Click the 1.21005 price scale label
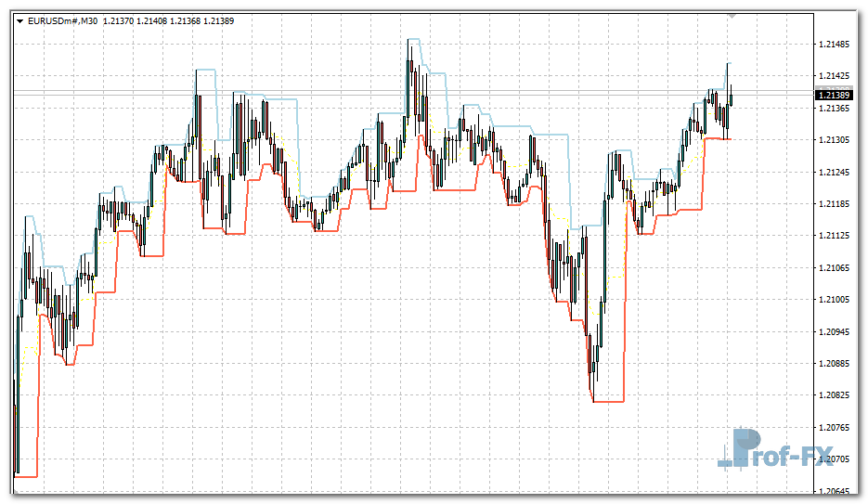 pyautogui.click(x=835, y=300)
